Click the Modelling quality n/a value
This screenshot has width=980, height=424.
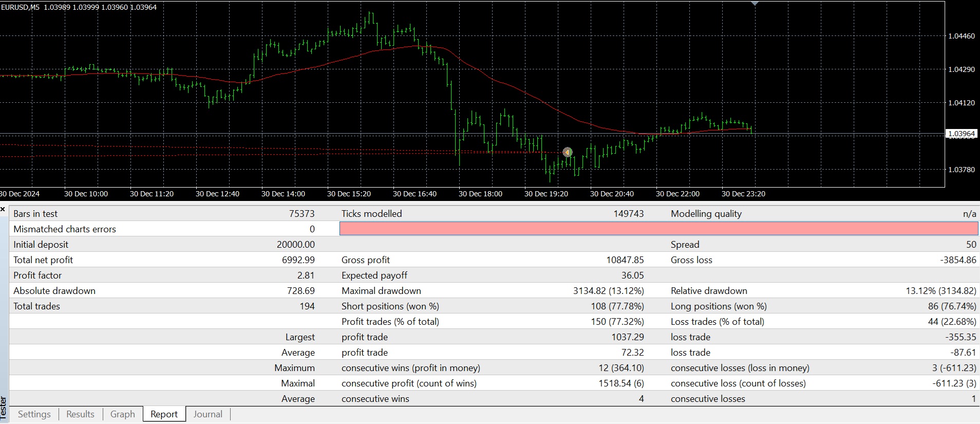click(x=970, y=214)
